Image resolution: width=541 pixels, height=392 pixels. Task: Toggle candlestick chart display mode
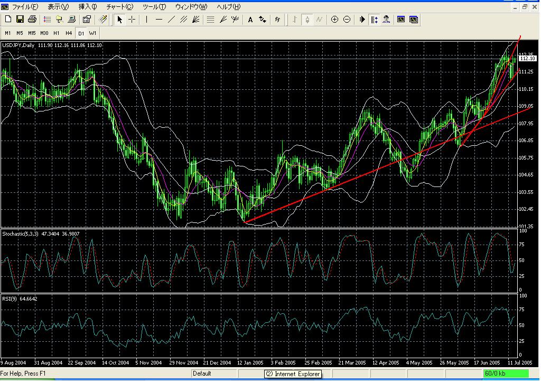(x=307, y=20)
